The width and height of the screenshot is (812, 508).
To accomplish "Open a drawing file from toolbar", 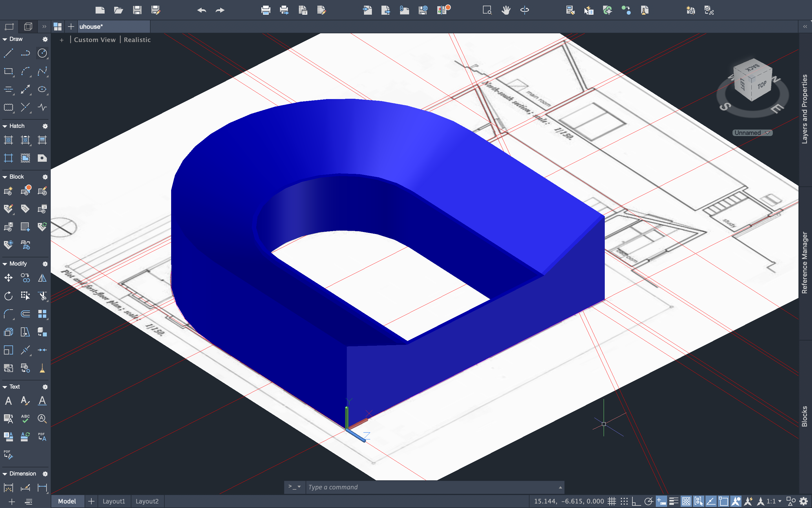I will point(118,10).
